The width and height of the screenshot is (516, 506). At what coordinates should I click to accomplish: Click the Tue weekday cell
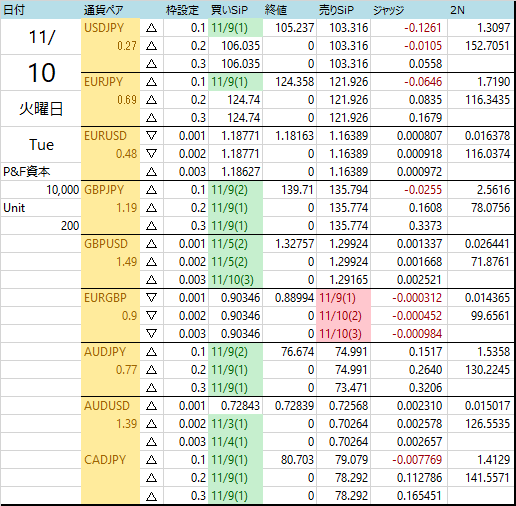(x=41, y=145)
